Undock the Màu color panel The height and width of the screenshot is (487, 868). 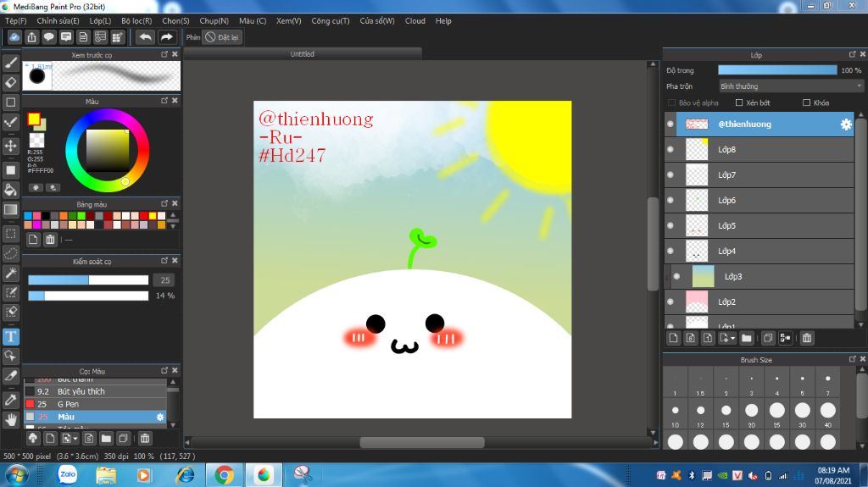pos(164,101)
